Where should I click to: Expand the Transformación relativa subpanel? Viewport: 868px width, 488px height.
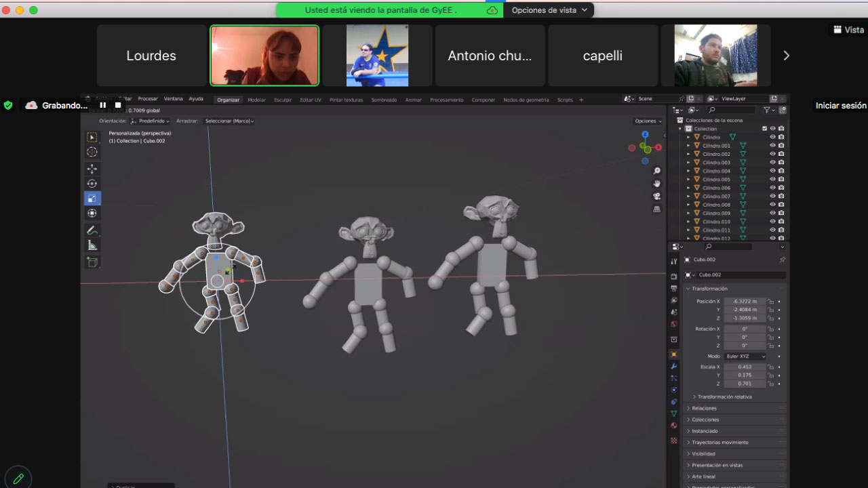point(724,396)
